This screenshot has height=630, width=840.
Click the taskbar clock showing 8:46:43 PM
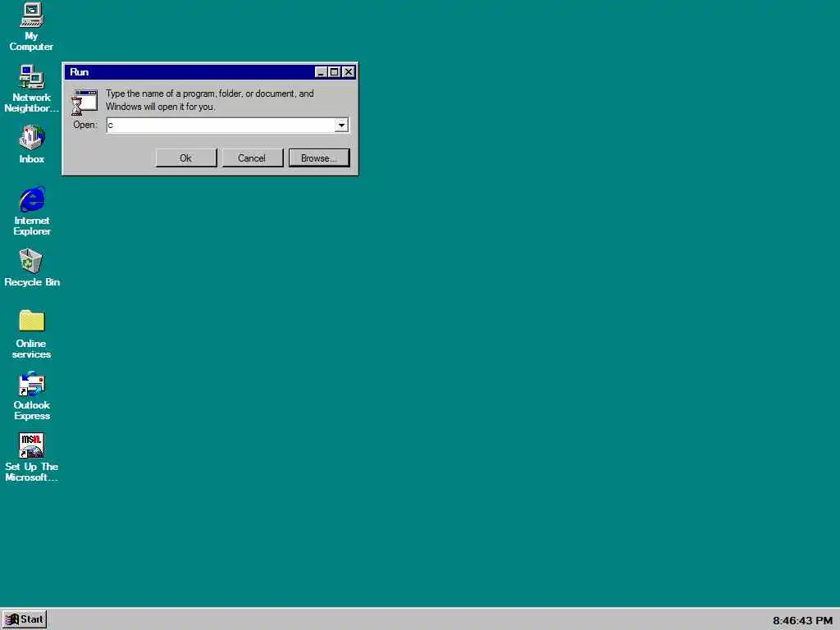point(802,620)
